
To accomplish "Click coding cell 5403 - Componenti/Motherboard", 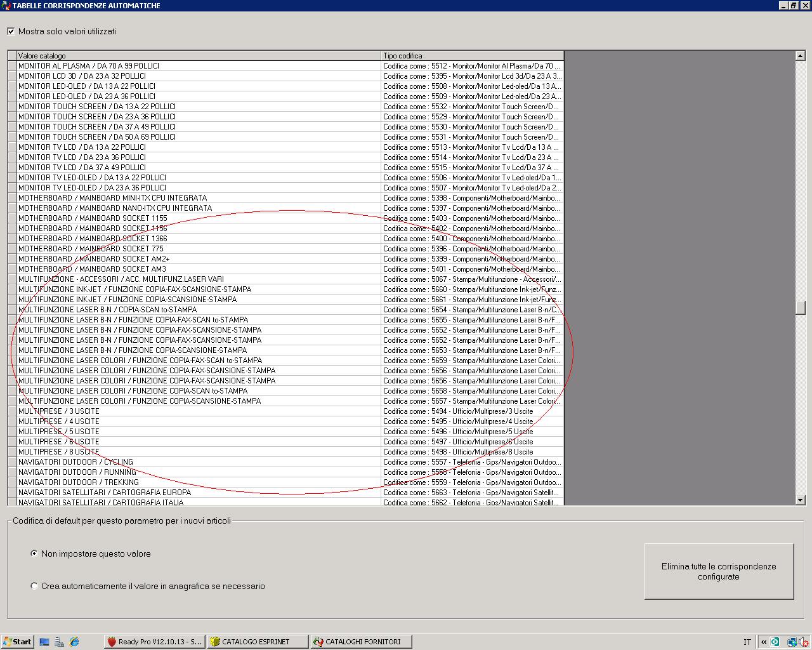I will (x=472, y=218).
